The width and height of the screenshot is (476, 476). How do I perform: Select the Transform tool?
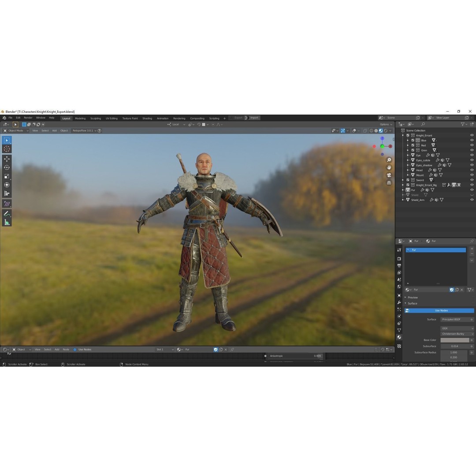7,185
